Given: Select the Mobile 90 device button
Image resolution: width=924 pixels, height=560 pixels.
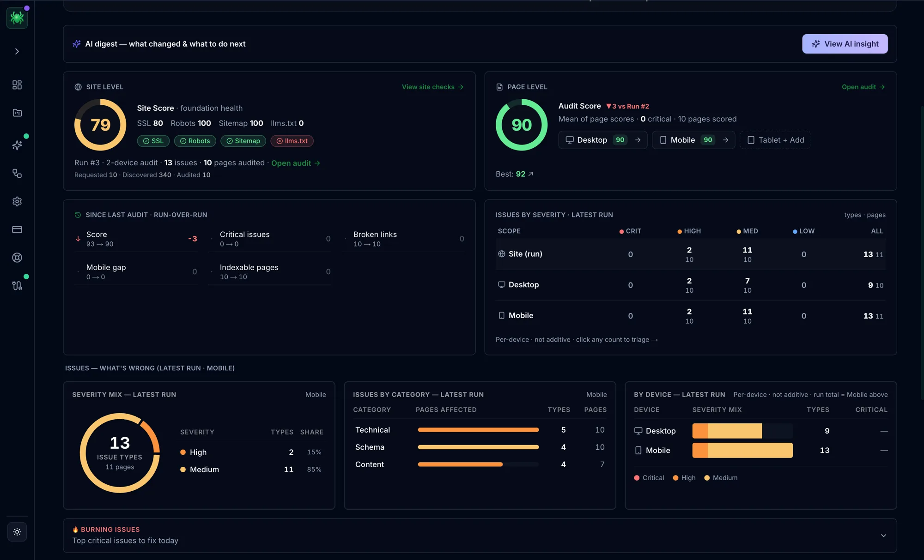Looking at the screenshot, I should pos(693,140).
